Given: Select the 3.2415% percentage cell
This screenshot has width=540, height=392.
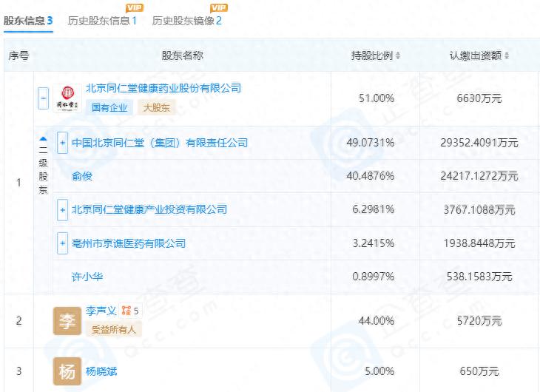Looking at the screenshot, I should [374, 243].
